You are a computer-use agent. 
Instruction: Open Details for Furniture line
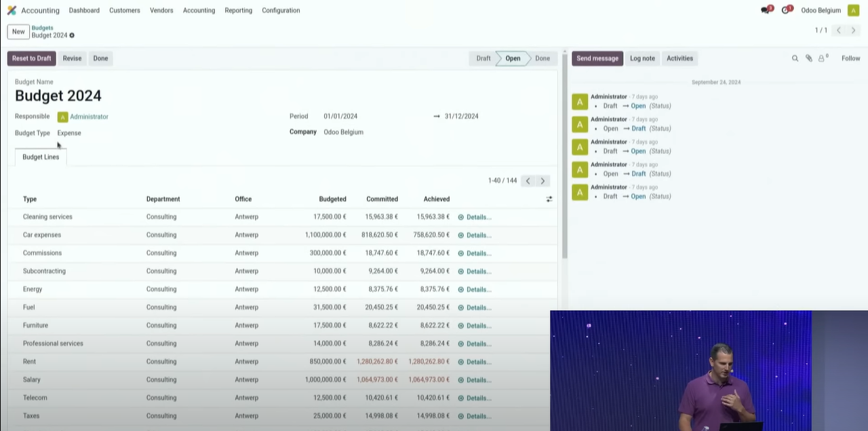click(475, 326)
